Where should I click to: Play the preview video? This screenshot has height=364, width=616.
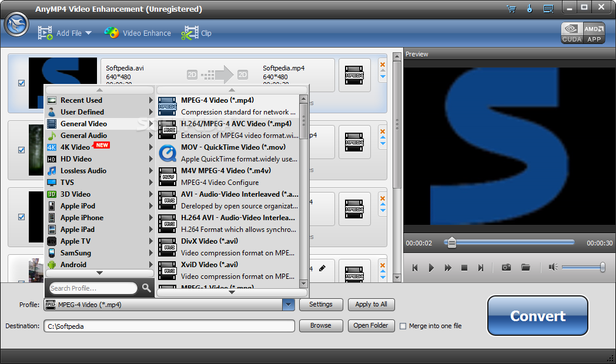click(x=431, y=268)
